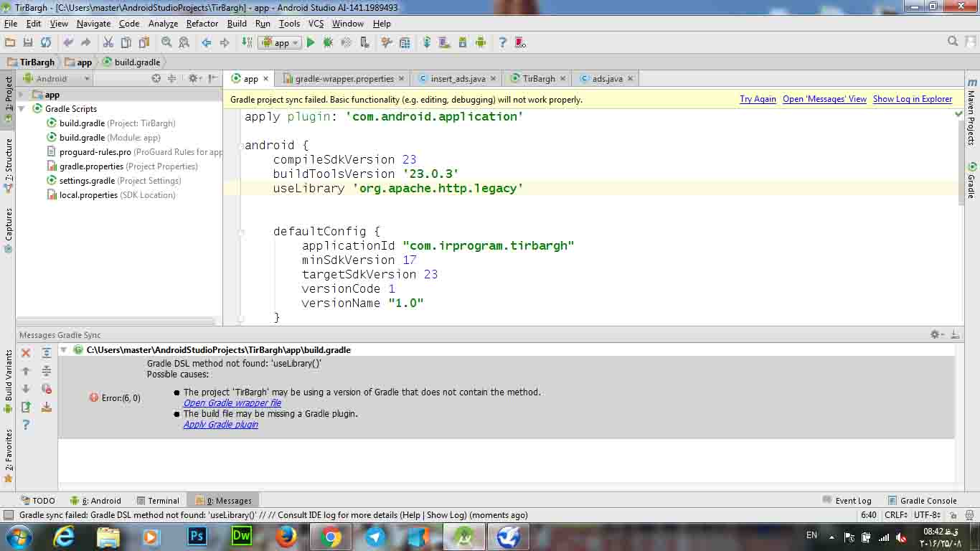The width and height of the screenshot is (980, 551).
Task: Click the Paste clipboard icon
Action: 144,42
